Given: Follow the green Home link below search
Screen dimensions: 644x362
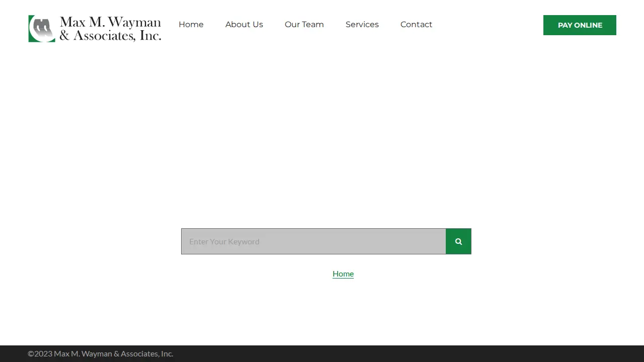Looking at the screenshot, I should [343, 274].
